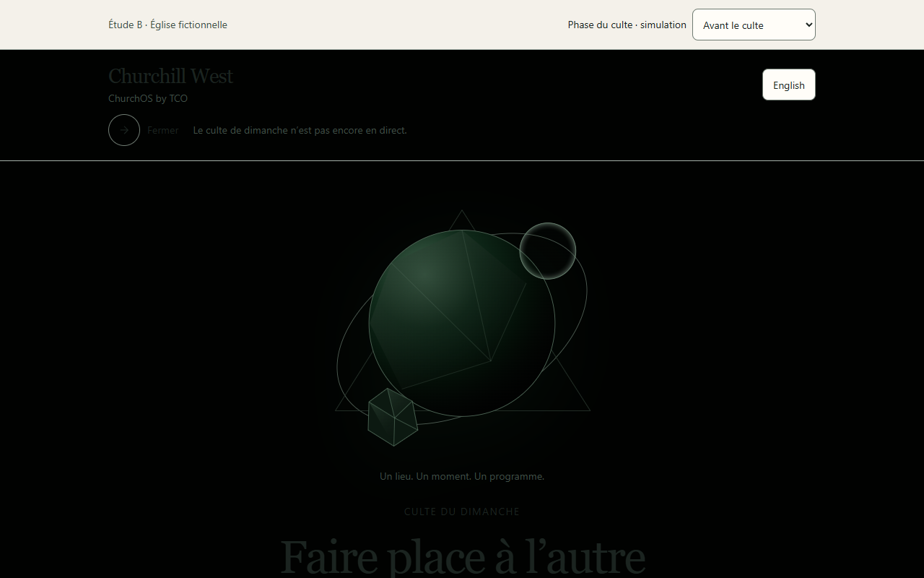The height and width of the screenshot is (578, 924).
Task: Click the 'Faire place à l'autre' headline
Action: (462, 558)
